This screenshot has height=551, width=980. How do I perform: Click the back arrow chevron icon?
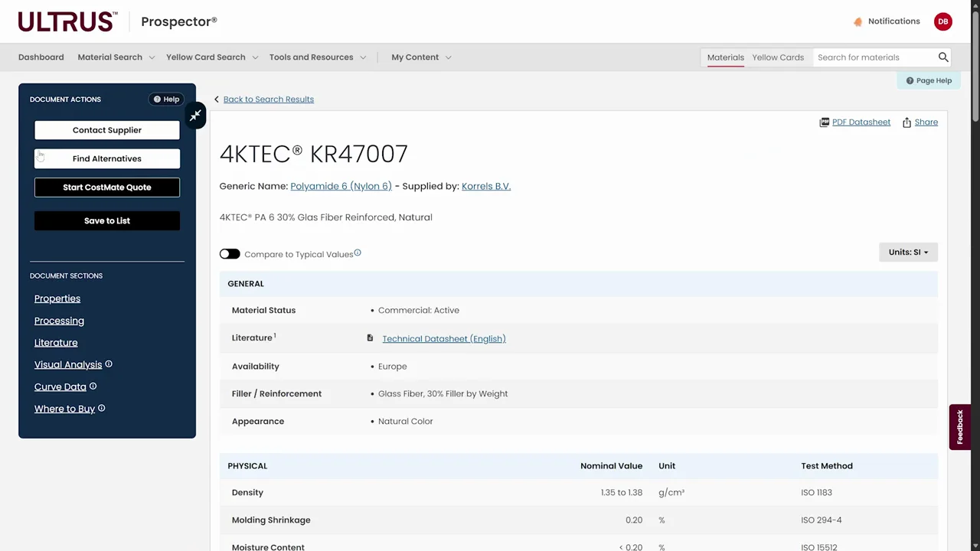click(217, 99)
